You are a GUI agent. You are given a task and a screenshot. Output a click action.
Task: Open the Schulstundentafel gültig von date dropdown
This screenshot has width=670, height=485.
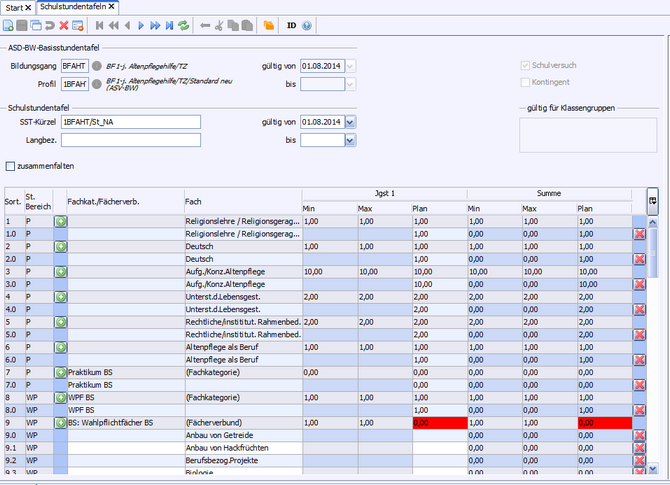[350, 122]
